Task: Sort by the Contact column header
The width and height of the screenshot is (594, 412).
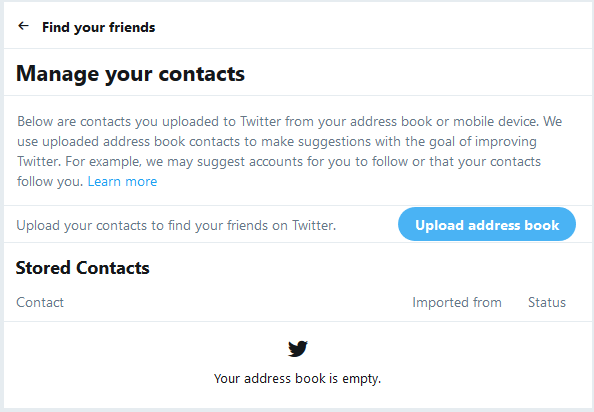Action: [x=40, y=302]
